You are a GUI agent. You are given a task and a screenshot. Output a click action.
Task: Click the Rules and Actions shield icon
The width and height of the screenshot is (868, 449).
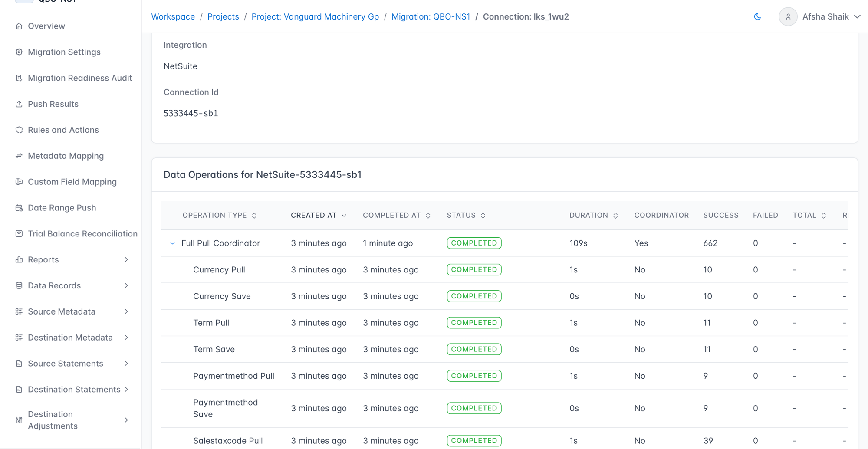pos(19,130)
